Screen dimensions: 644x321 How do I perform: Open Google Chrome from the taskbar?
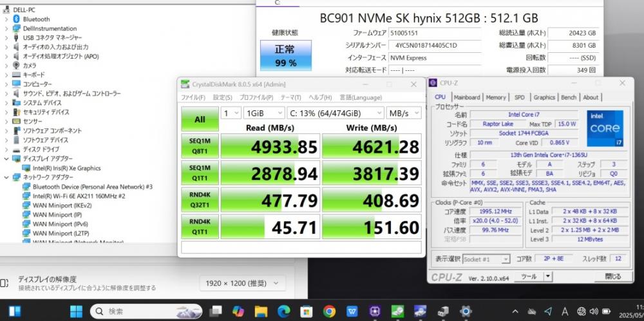tap(329, 311)
